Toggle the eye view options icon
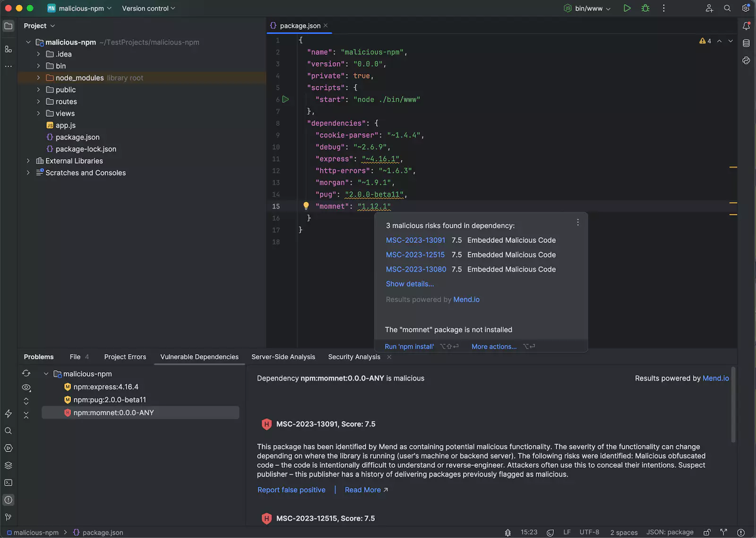This screenshot has height=538, width=756. [26, 387]
